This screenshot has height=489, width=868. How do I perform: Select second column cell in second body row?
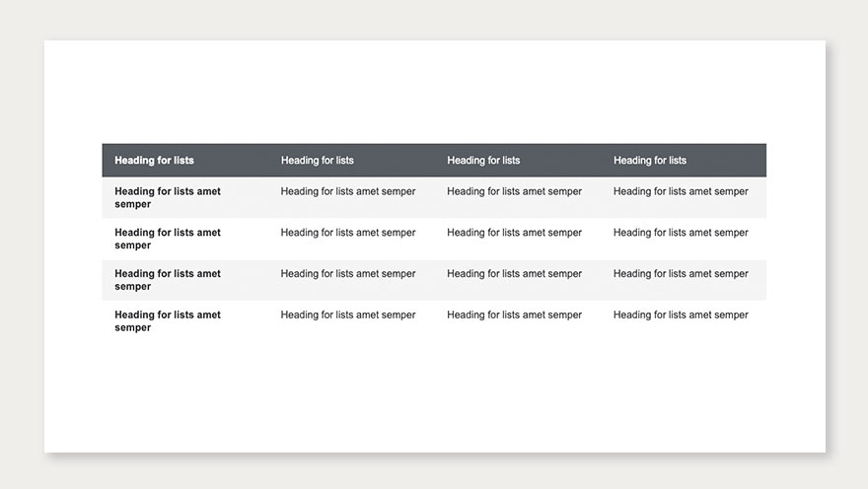(x=348, y=234)
